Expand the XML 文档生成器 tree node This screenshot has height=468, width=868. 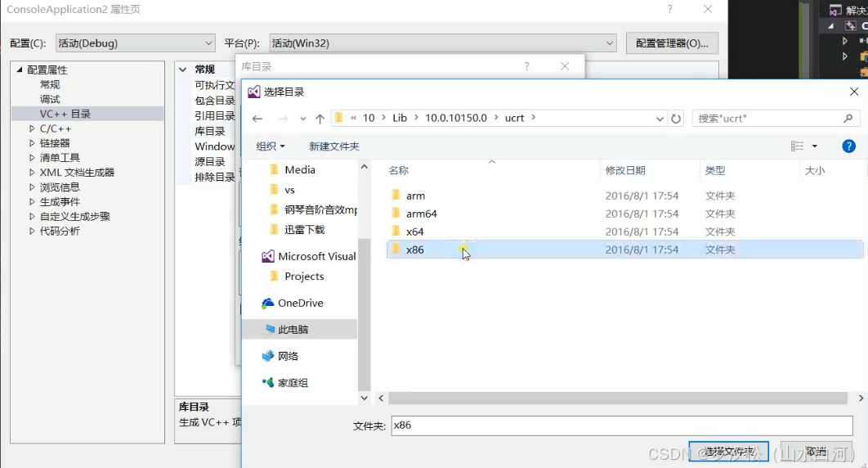(x=32, y=173)
